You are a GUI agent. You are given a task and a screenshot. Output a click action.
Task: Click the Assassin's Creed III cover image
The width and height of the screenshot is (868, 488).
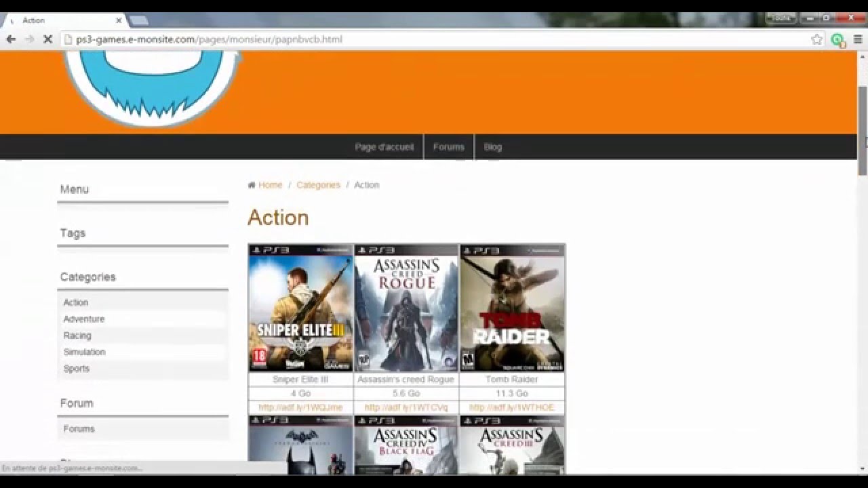pos(512,445)
